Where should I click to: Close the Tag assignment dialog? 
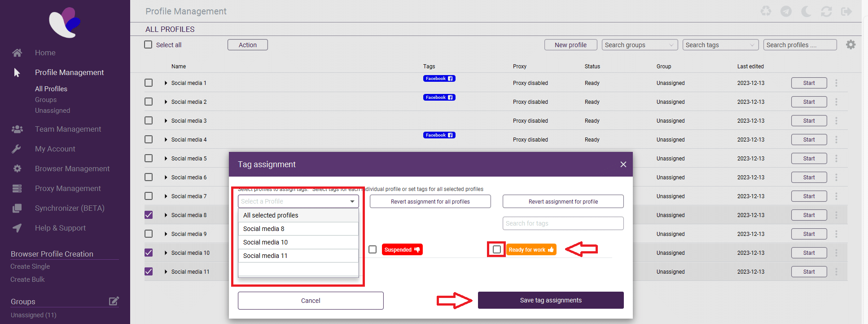[623, 164]
